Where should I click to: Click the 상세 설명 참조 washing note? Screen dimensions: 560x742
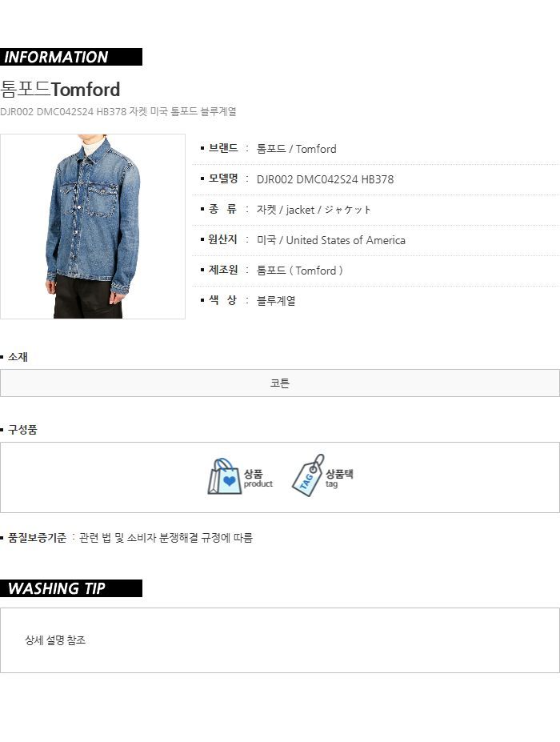point(55,640)
